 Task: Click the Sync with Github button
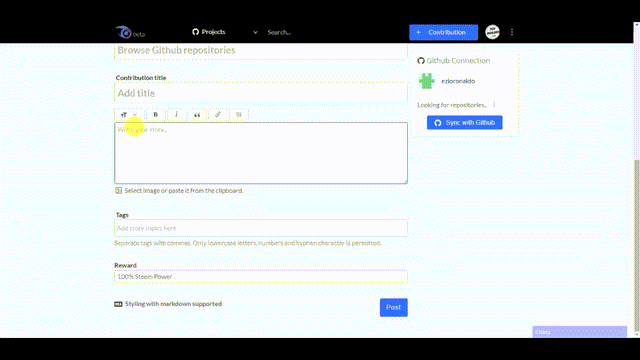[464, 122]
